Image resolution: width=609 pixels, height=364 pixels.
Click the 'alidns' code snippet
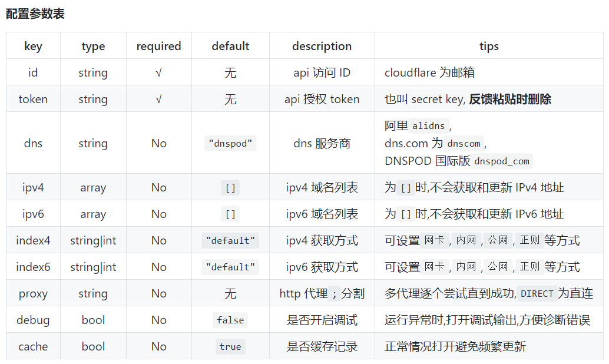pyautogui.click(x=428, y=126)
